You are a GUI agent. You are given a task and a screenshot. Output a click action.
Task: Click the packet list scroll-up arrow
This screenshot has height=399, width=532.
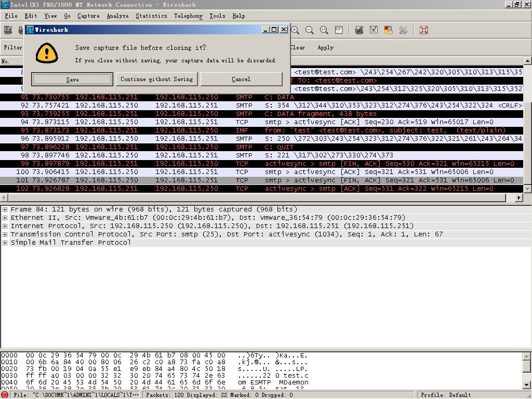pos(528,61)
